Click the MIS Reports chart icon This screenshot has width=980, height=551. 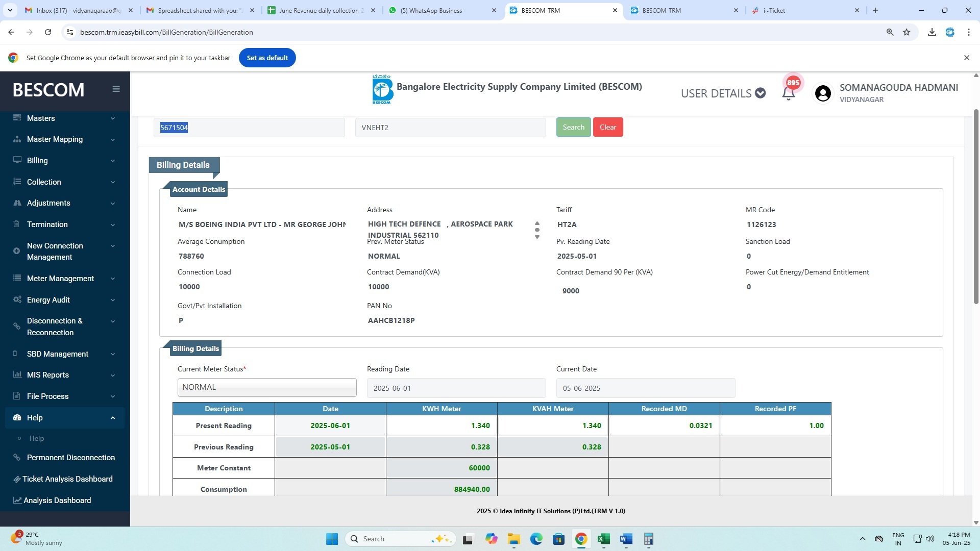pos(17,374)
